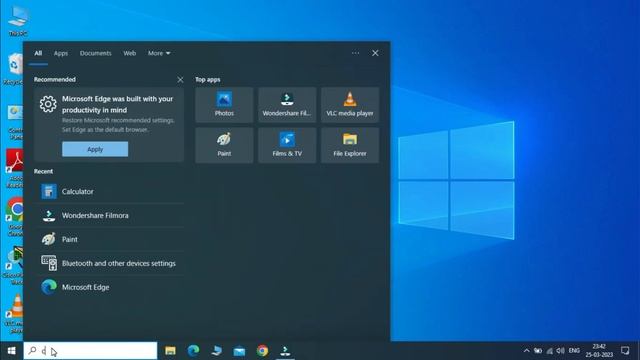Click the ENG language indicator
Viewport: 640px width, 360px height.
pos(574,351)
